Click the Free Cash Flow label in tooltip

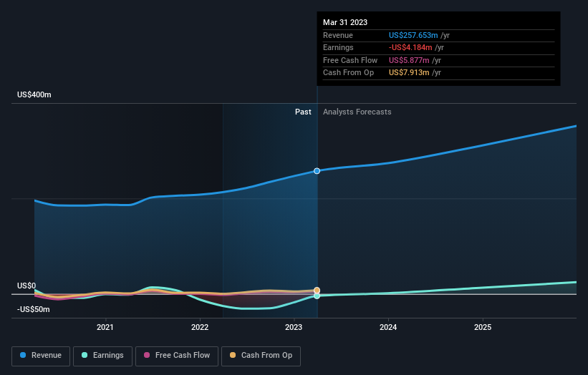point(350,60)
